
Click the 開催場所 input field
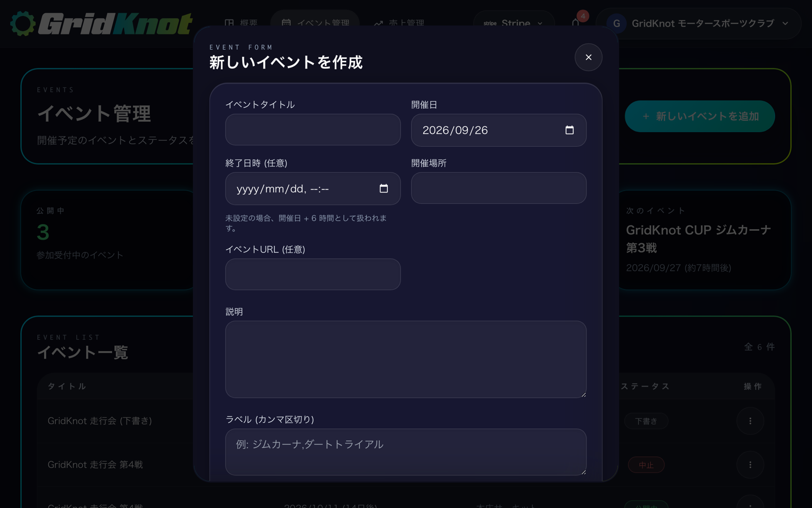(498, 188)
